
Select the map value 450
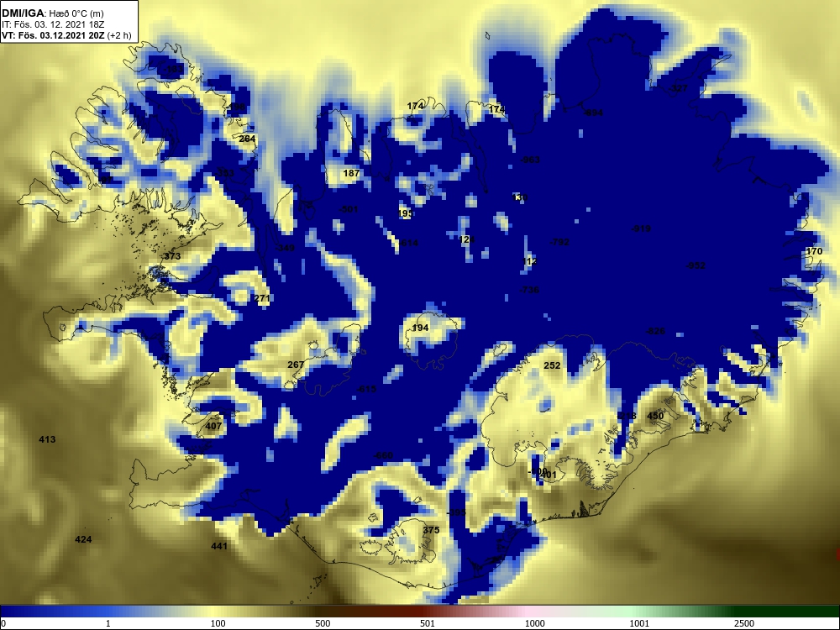click(x=655, y=416)
